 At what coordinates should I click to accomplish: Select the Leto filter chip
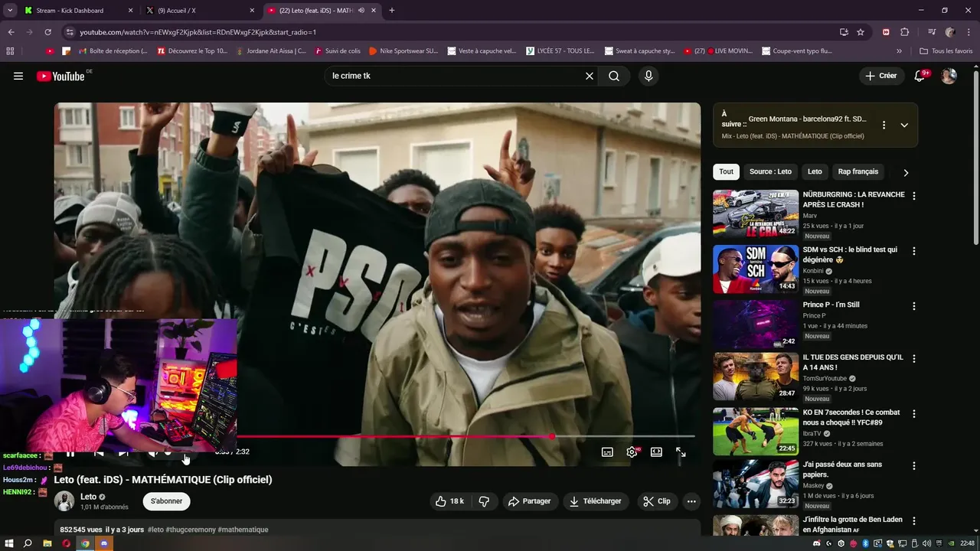(x=815, y=171)
